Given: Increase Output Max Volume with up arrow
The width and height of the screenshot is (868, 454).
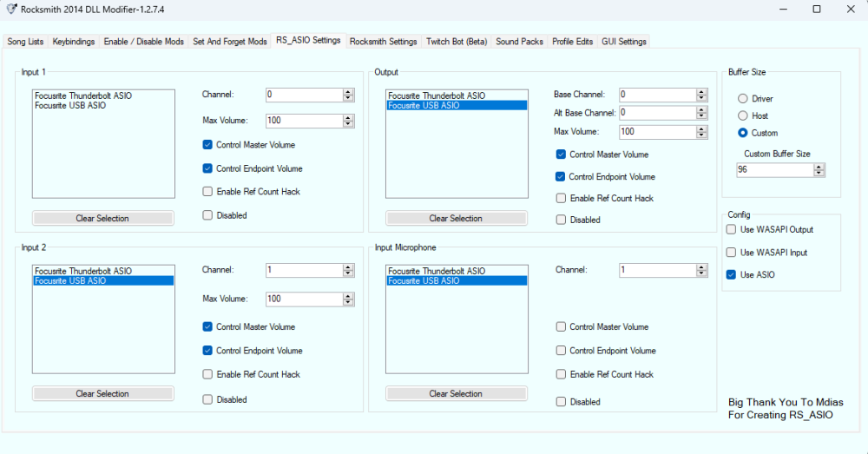Looking at the screenshot, I should pyautogui.click(x=700, y=128).
